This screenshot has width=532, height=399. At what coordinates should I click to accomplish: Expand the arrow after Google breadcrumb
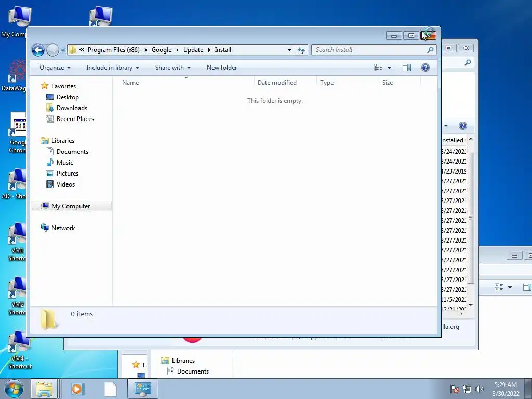click(x=178, y=50)
